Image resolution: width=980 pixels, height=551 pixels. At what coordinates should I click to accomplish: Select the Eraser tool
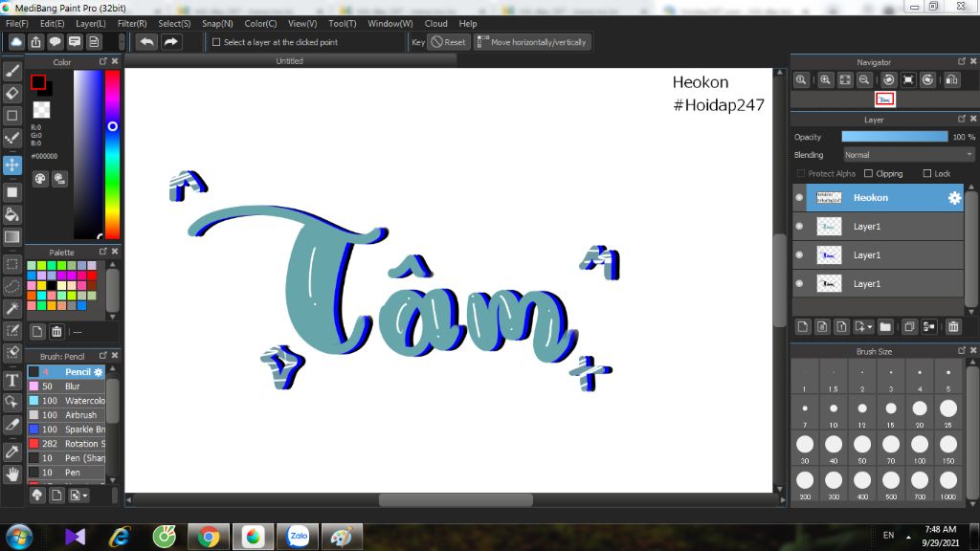11,93
